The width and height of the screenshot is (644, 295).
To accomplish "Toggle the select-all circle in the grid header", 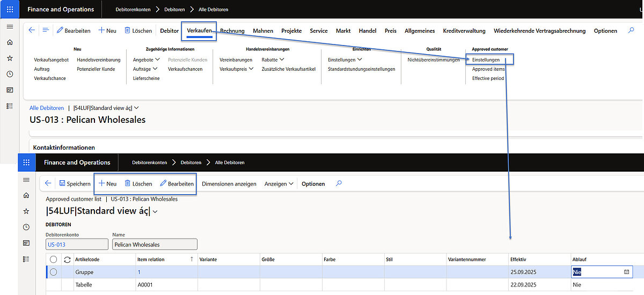I will pos(53,260).
